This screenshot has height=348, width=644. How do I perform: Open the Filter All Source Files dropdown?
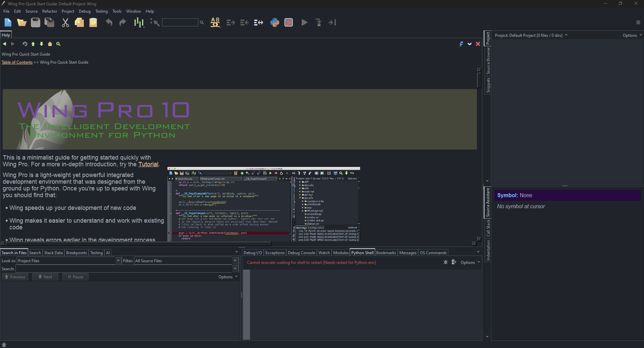(x=186, y=261)
